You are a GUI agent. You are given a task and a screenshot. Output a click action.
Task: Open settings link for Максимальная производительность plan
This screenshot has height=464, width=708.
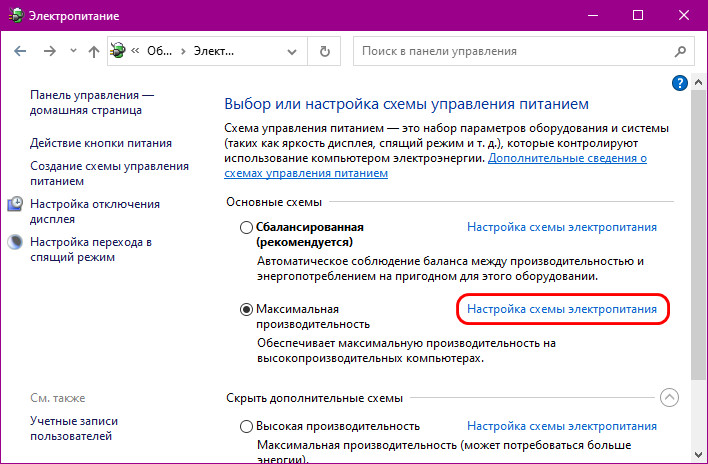pos(562,310)
